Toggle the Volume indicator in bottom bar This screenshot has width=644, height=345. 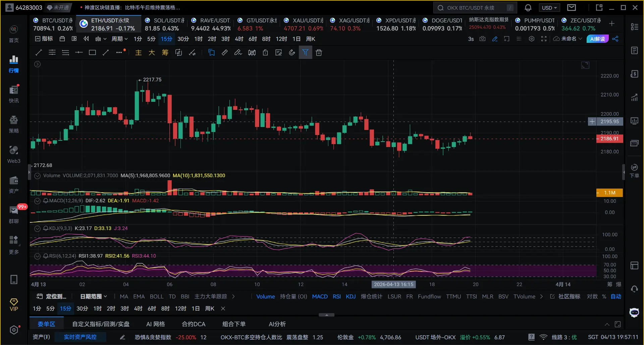tap(265, 296)
